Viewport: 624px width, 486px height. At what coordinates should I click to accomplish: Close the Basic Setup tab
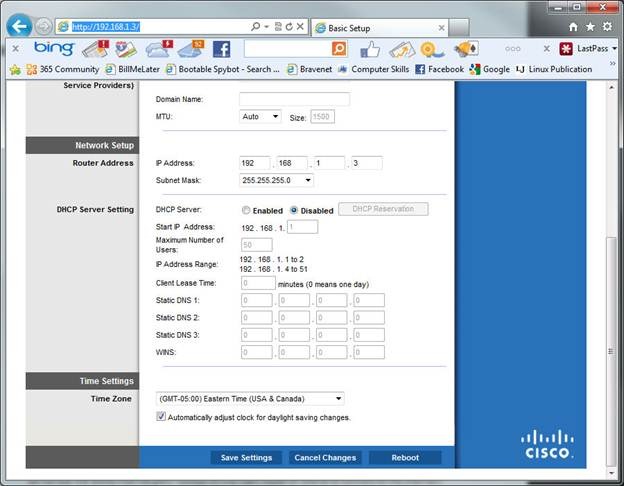click(x=441, y=28)
